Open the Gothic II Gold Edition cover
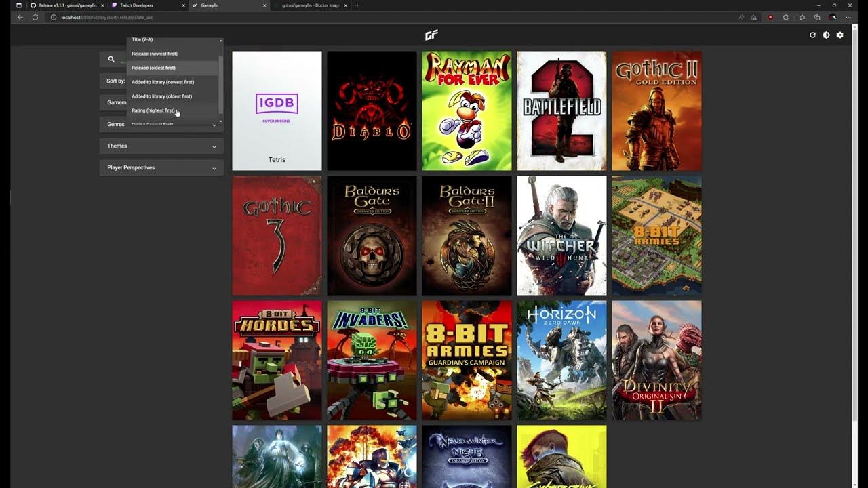This screenshot has width=868, height=488. [656, 110]
